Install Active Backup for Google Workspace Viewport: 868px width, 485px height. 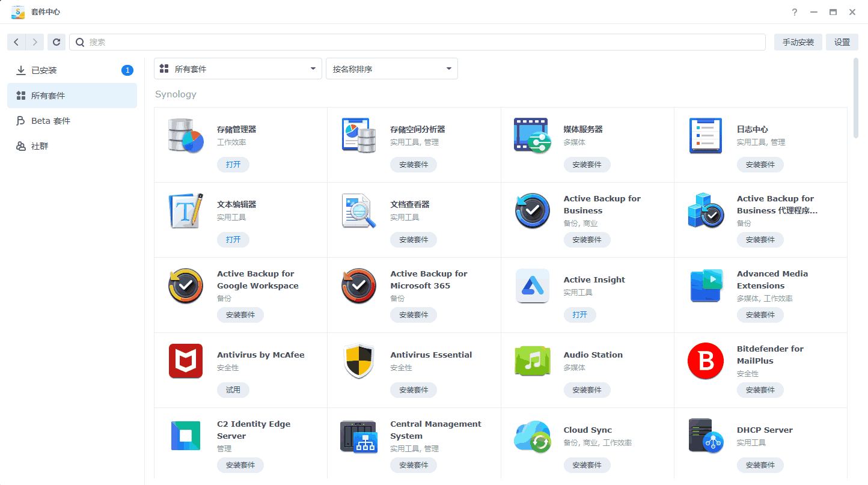[240, 315]
